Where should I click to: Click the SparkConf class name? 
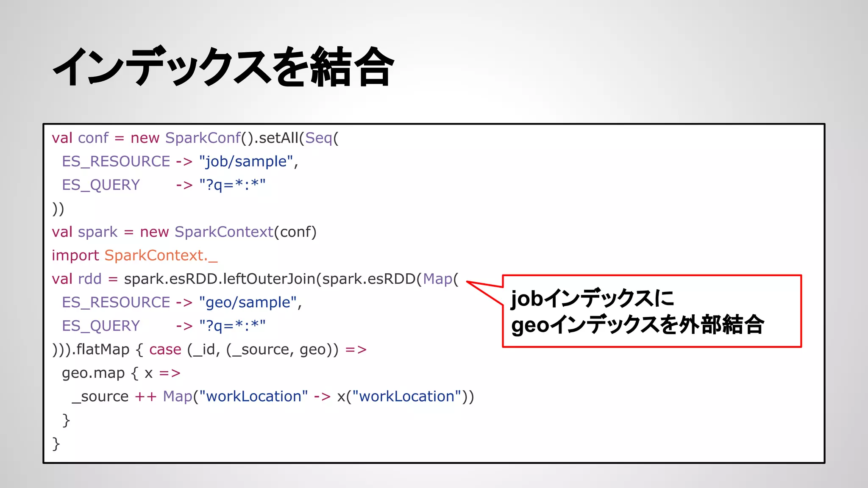point(203,138)
